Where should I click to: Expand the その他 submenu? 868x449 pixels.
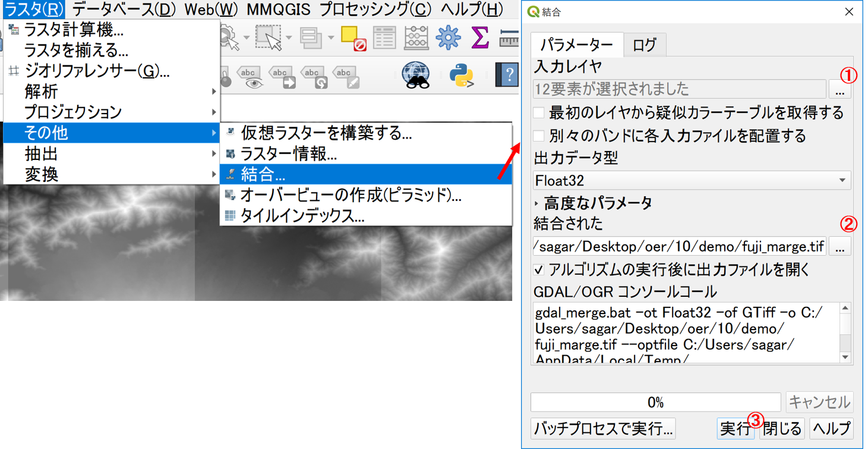pos(112,133)
